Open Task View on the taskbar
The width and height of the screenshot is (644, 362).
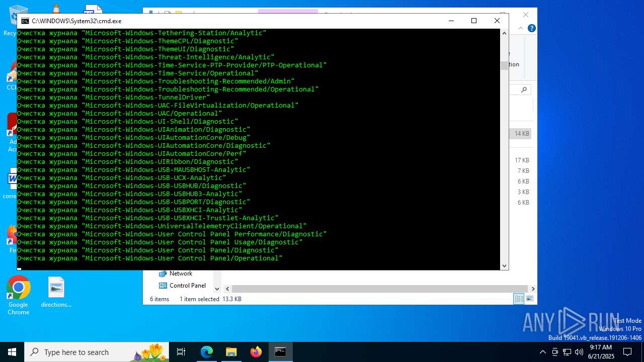[181, 352]
